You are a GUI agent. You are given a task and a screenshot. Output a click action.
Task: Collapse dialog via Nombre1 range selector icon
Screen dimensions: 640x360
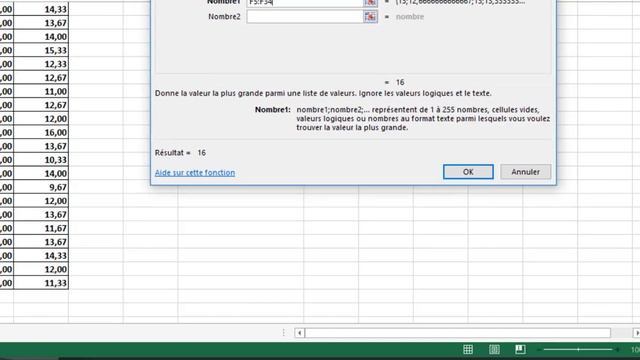(370, 3)
